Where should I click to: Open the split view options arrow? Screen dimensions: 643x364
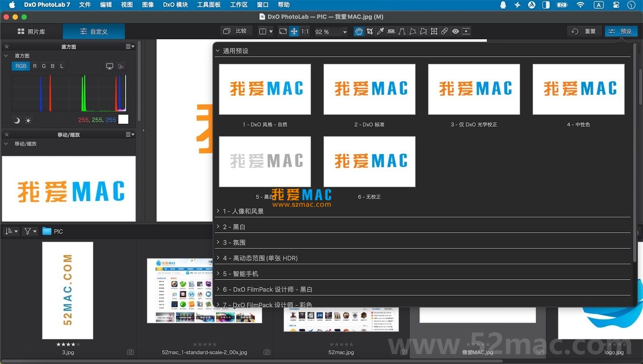(271, 32)
